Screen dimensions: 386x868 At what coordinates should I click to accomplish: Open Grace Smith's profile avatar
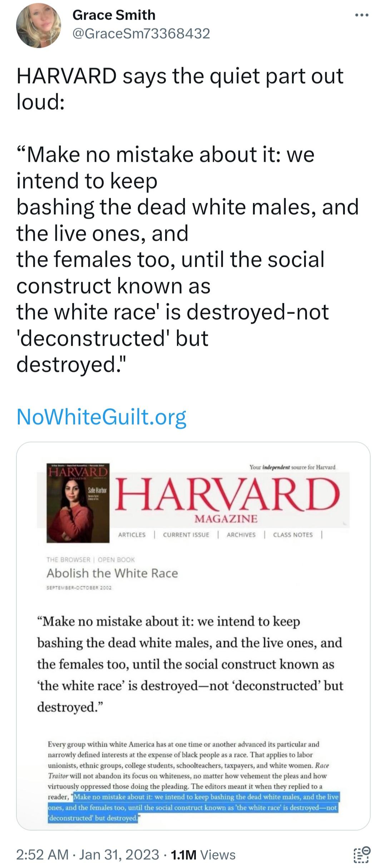[x=39, y=26]
